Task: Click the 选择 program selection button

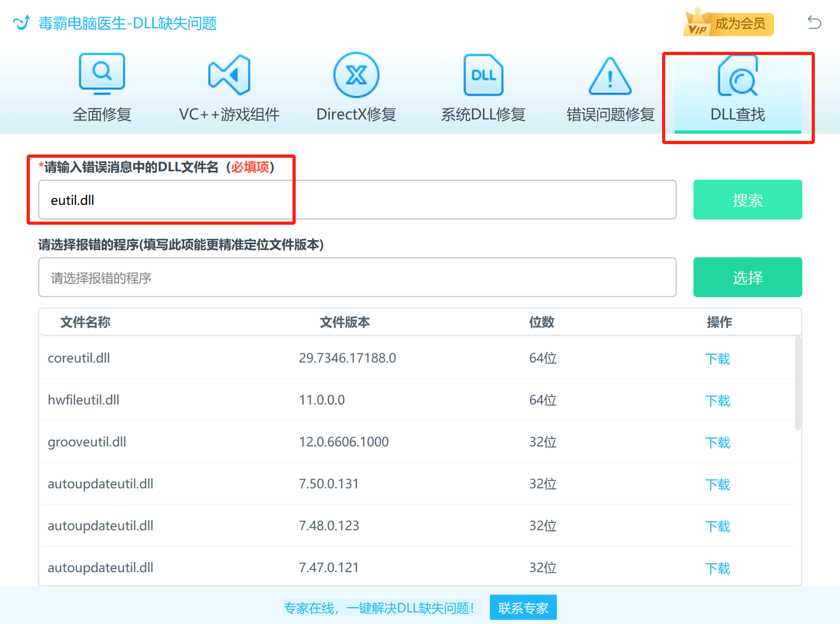Action: pos(747,277)
